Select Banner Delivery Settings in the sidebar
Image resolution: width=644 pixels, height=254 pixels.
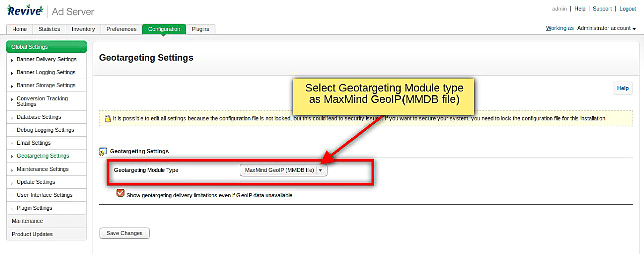point(47,59)
